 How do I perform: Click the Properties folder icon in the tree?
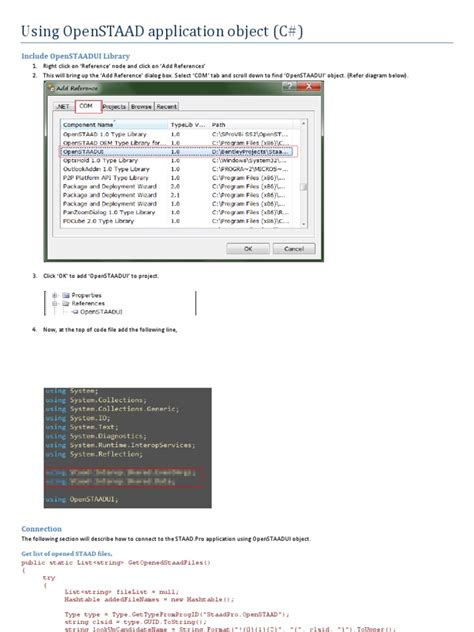(x=66, y=295)
